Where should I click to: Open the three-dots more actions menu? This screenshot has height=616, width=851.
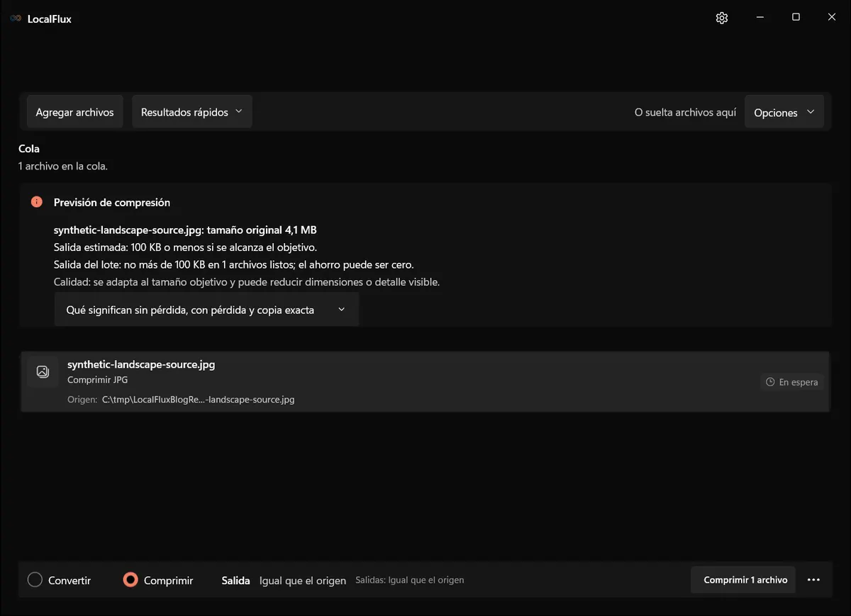coord(813,580)
